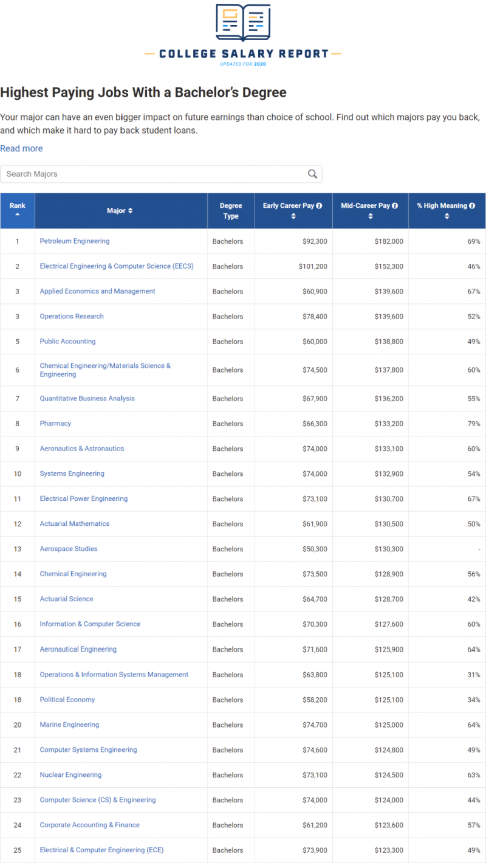Select rank number 25 cell
The width and height of the screenshot is (486, 868).
tap(18, 850)
